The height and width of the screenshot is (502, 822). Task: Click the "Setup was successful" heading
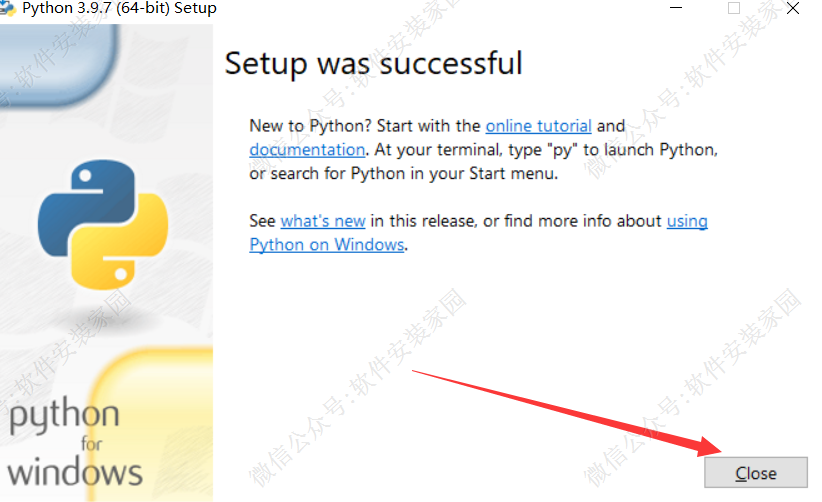pos(373,63)
